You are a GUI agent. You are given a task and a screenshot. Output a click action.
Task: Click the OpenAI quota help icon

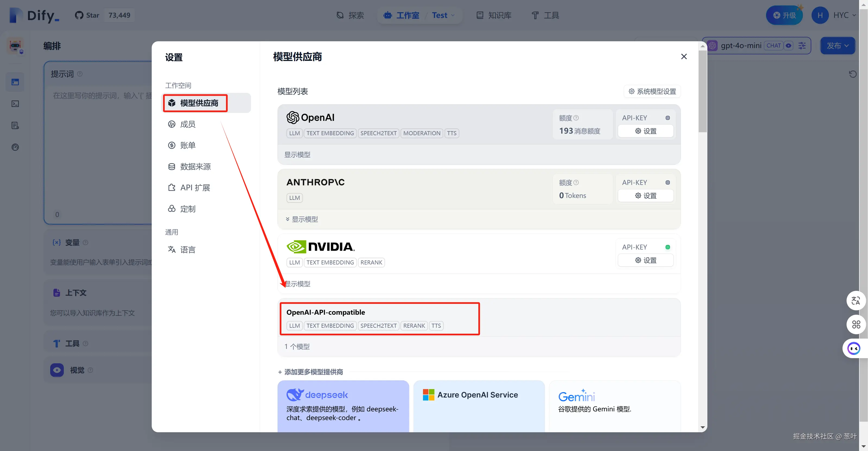pyautogui.click(x=576, y=118)
